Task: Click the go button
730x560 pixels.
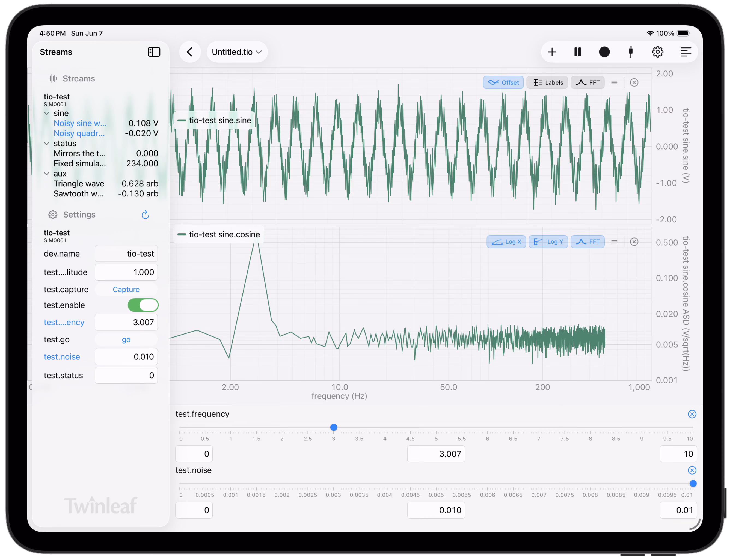Action: click(x=126, y=340)
